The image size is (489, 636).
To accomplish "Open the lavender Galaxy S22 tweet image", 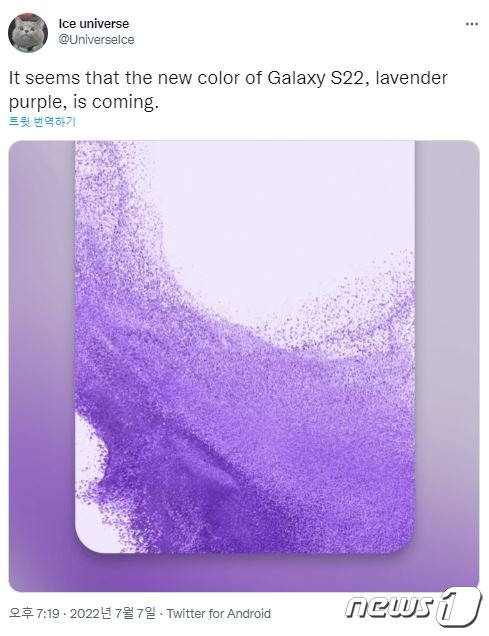I will click(244, 366).
